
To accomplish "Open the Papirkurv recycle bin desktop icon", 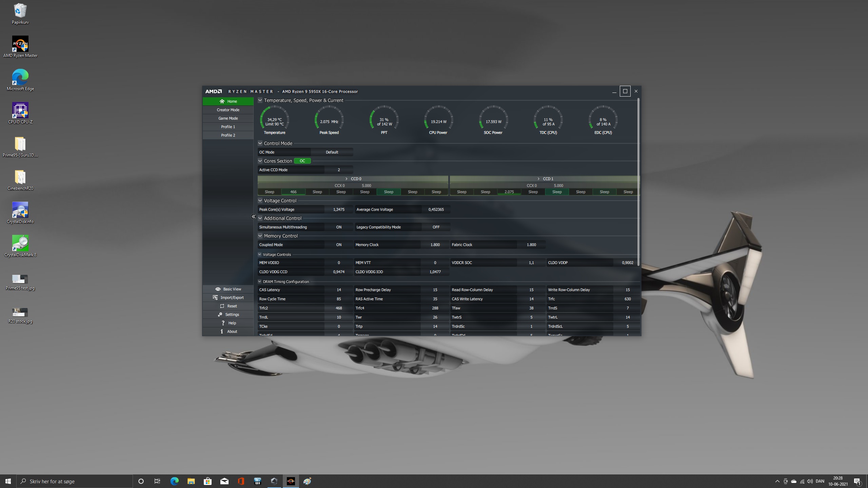I will click(x=20, y=14).
